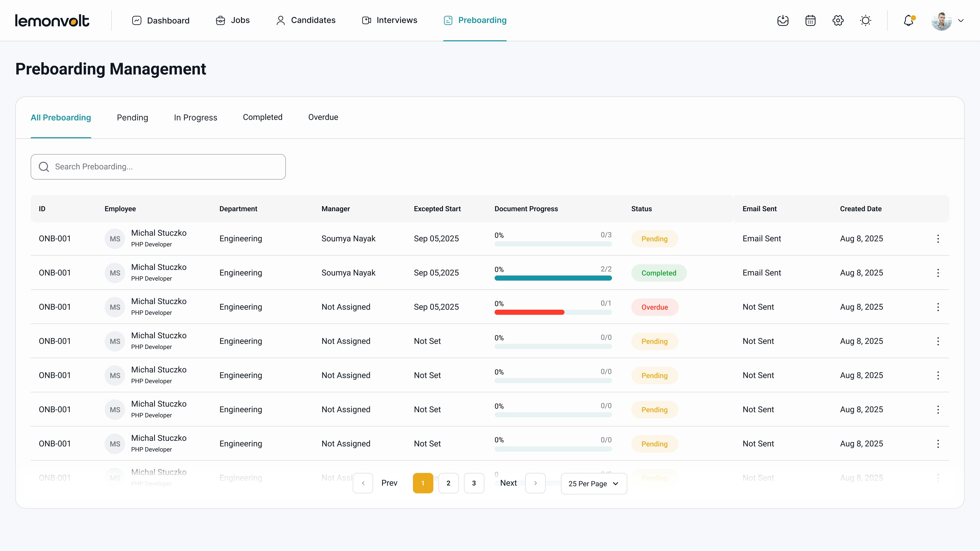The image size is (980, 551).
Task: Select the In Progress tab
Action: coord(195,118)
